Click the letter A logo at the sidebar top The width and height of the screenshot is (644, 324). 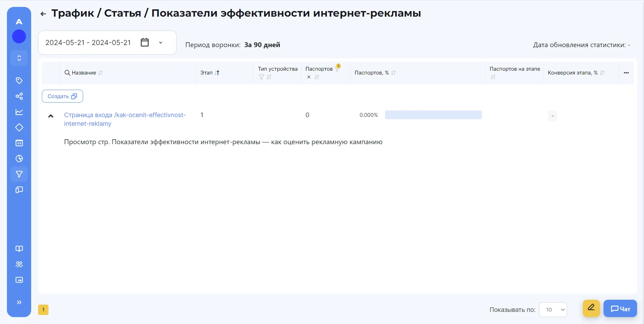point(19,21)
